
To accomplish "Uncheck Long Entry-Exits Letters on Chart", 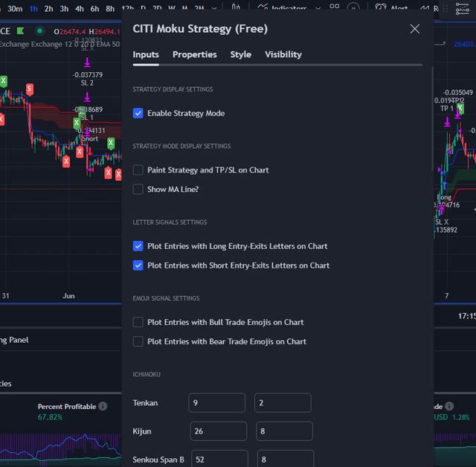I will pos(138,246).
